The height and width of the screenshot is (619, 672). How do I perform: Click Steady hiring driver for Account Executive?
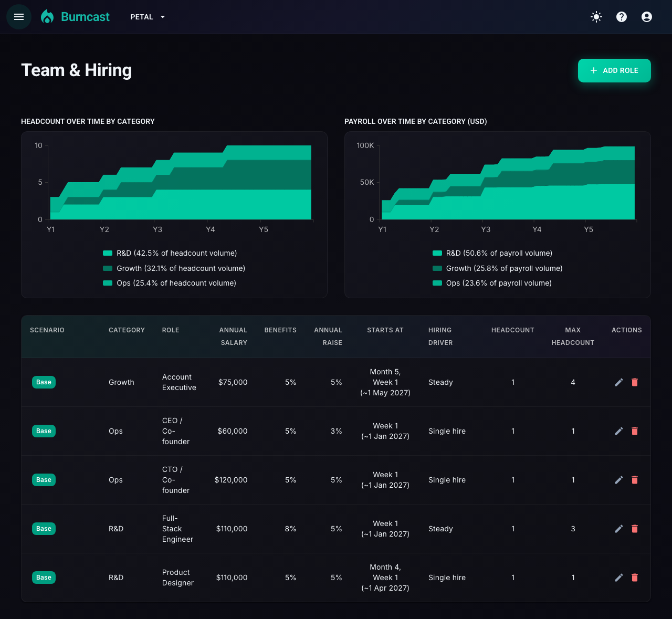[x=440, y=382]
